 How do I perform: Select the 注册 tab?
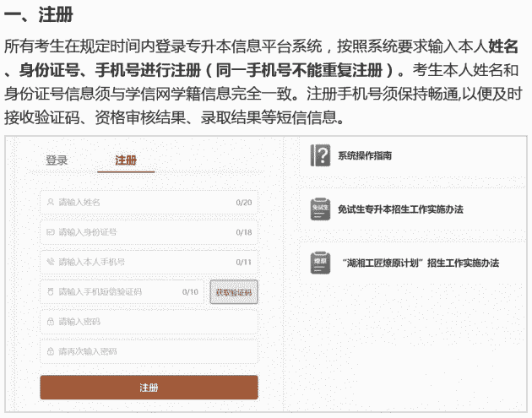click(126, 160)
